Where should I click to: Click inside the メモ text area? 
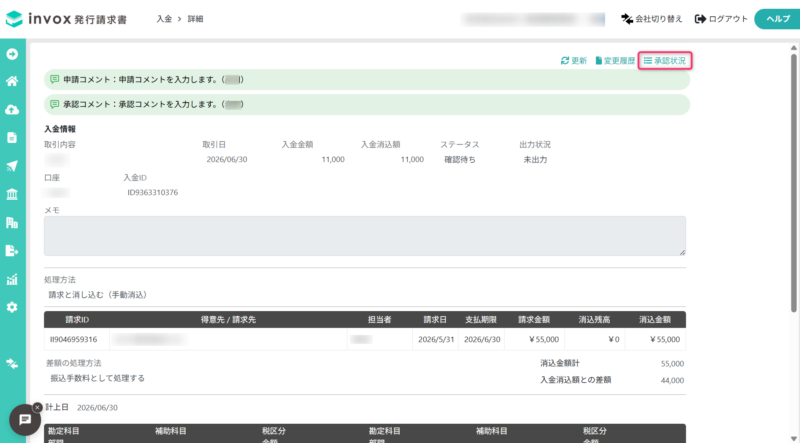pyautogui.click(x=365, y=236)
